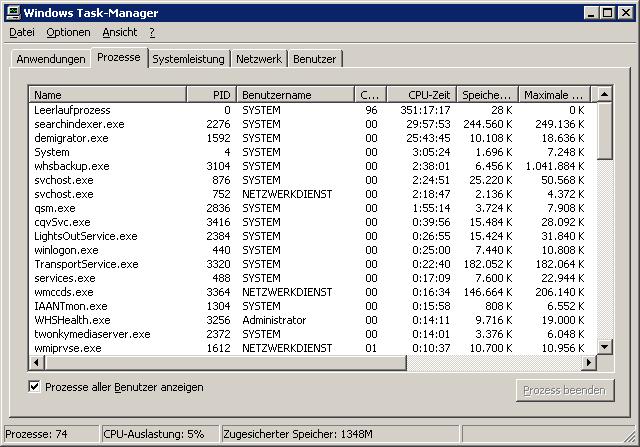Screen dimensions: 640x447
Task: Click the vertical scrollbar thumb
Action: (x=604, y=131)
